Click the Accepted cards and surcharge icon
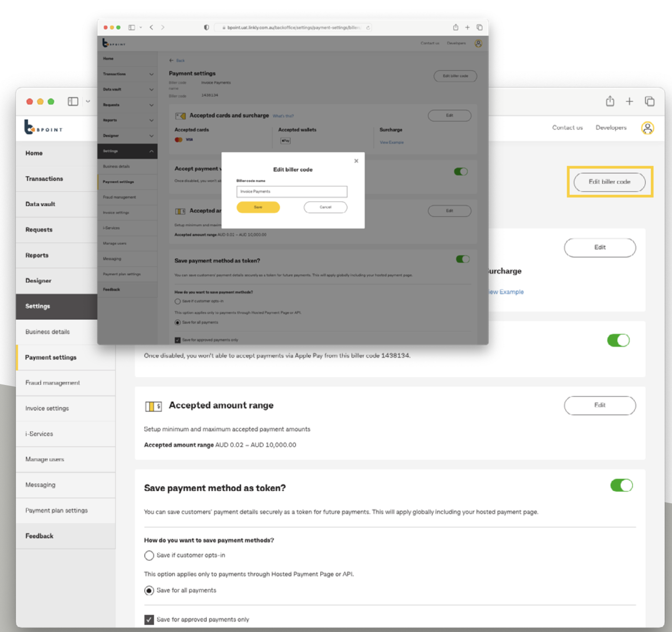The image size is (672, 632). tap(181, 115)
